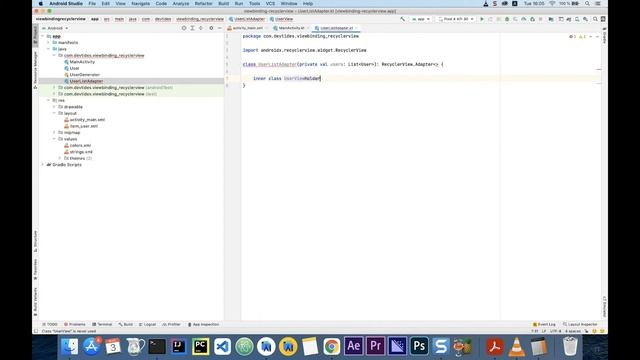Open the Refactor menu

[x=203, y=4]
